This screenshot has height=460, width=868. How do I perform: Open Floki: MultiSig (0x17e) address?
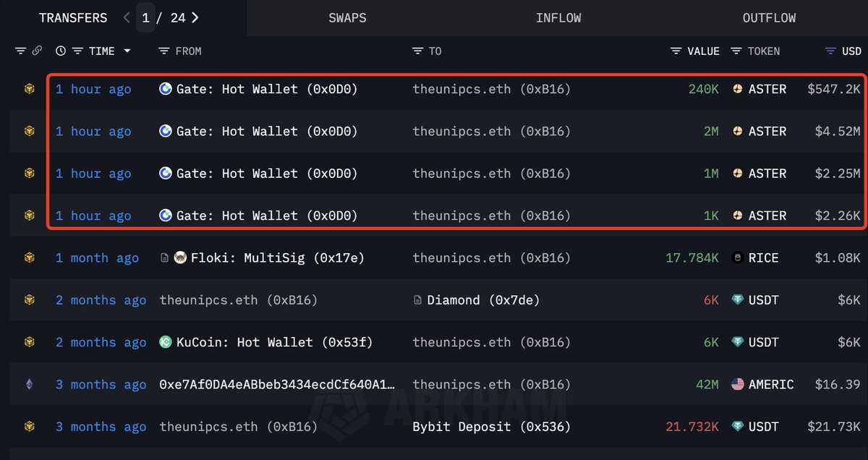coord(278,258)
